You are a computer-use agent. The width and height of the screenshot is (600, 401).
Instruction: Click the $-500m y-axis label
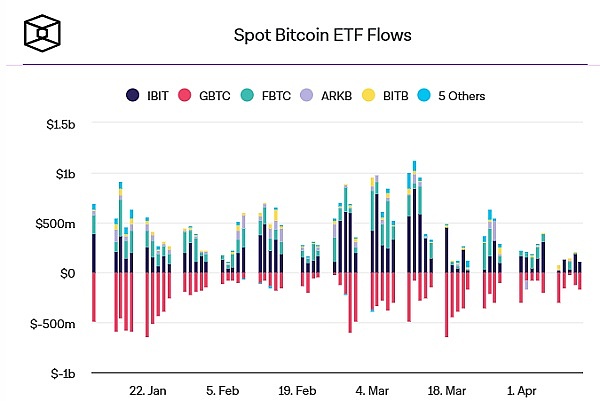point(53,323)
